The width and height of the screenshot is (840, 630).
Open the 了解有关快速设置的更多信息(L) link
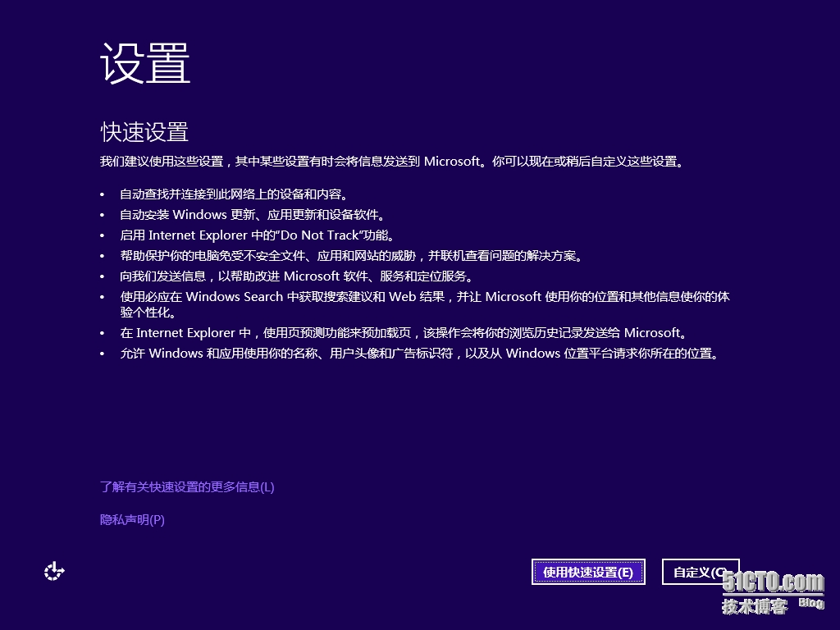[187, 487]
